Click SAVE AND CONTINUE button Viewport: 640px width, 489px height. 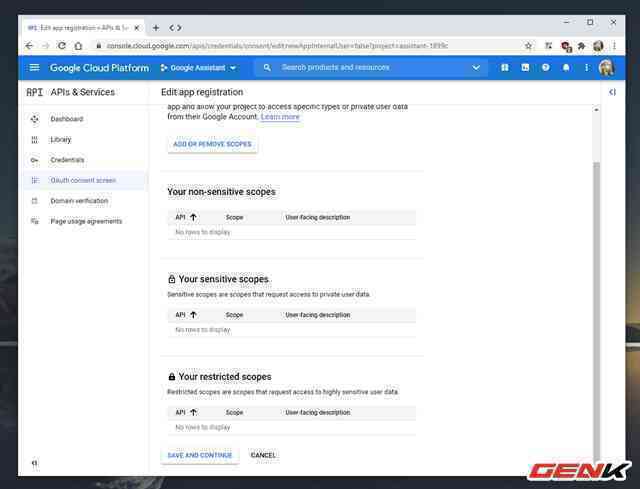pos(200,455)
